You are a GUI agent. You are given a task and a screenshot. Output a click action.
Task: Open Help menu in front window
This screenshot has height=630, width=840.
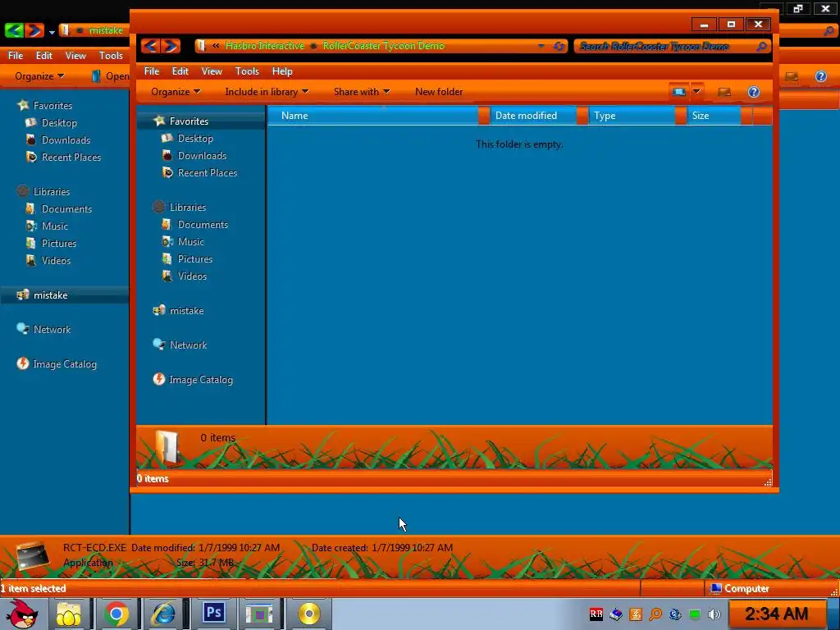282,71
